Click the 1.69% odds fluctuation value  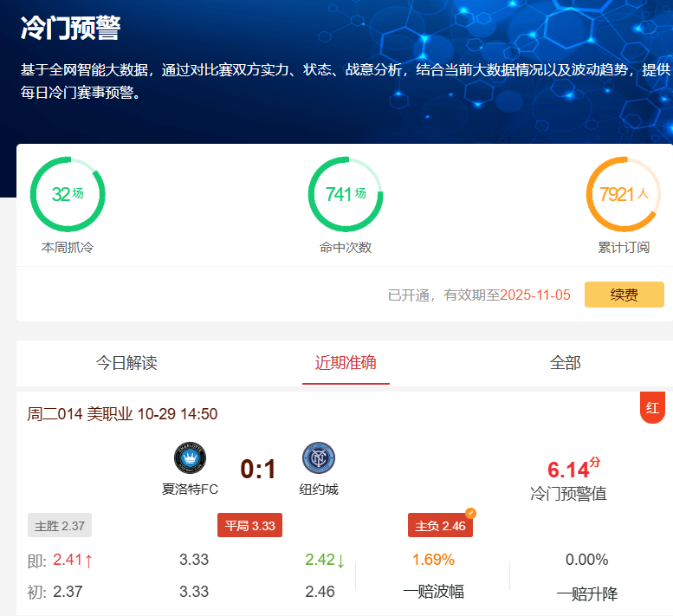(x=433, y=560)
